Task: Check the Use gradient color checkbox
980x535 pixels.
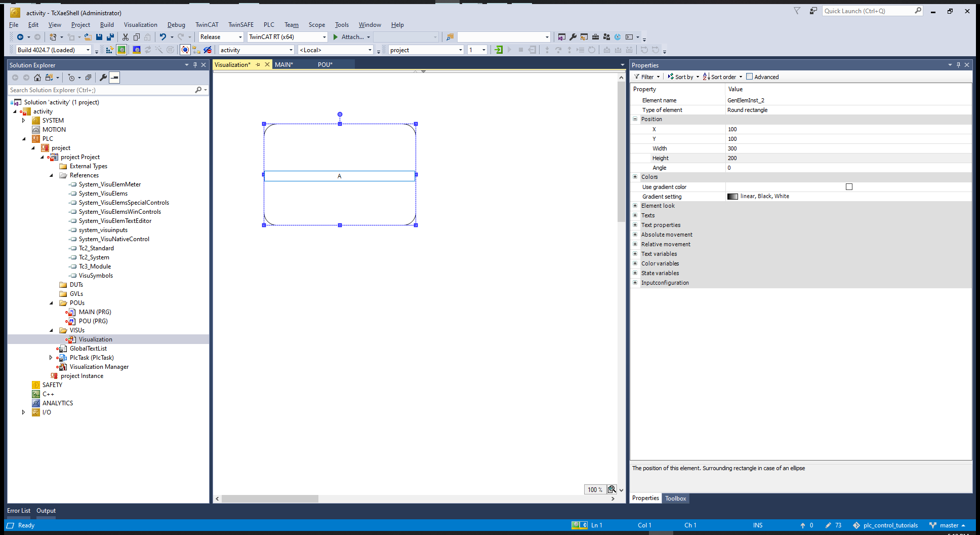Action: tap(849, 187)
